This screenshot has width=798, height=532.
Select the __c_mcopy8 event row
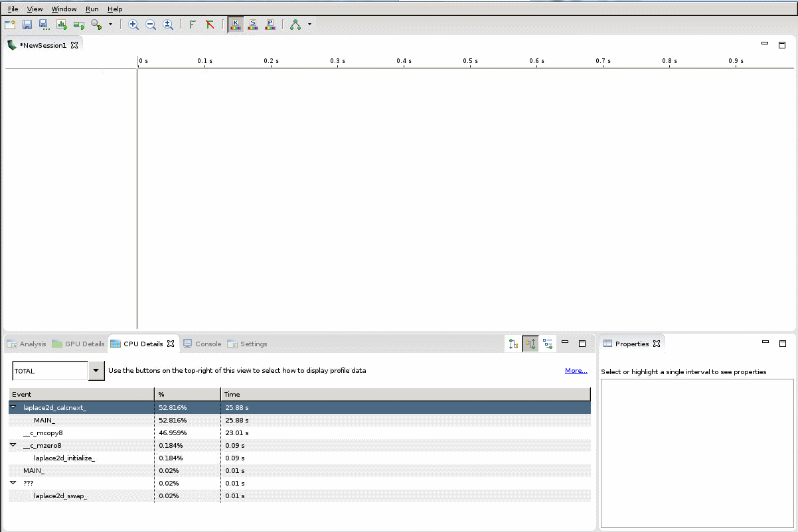(x=43, y=432)
